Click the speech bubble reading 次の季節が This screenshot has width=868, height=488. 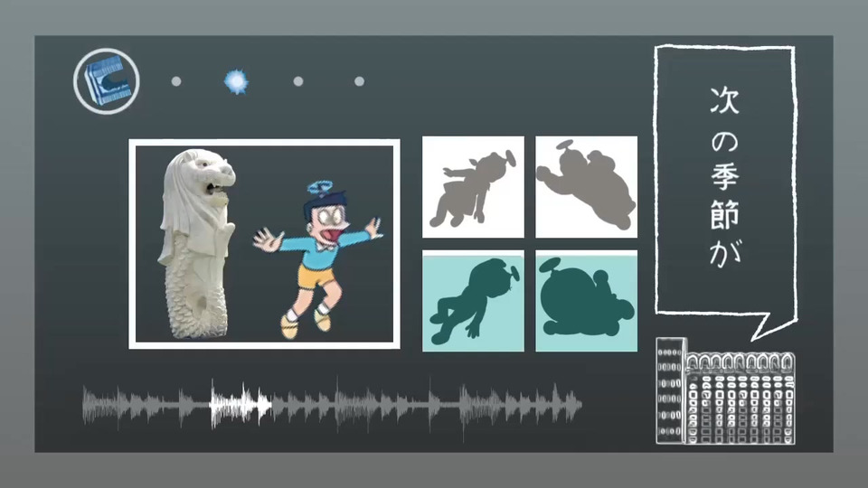(x=726, y=192)
